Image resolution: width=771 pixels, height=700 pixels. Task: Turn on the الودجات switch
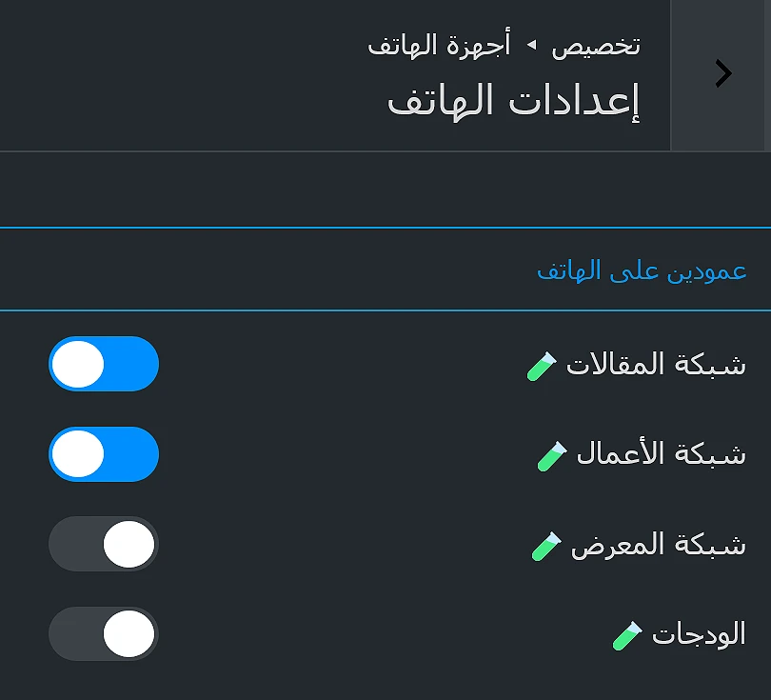point(103,633)
